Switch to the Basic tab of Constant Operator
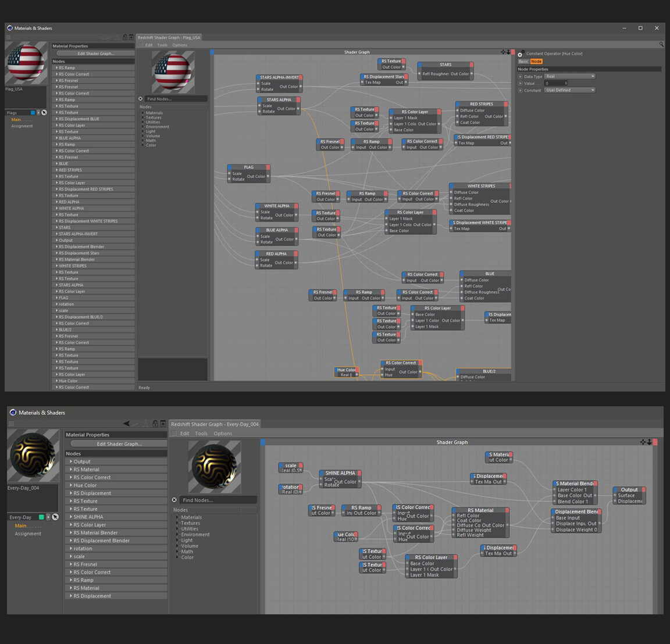Viewport: 670px width, 644px height. pos(523,61)
